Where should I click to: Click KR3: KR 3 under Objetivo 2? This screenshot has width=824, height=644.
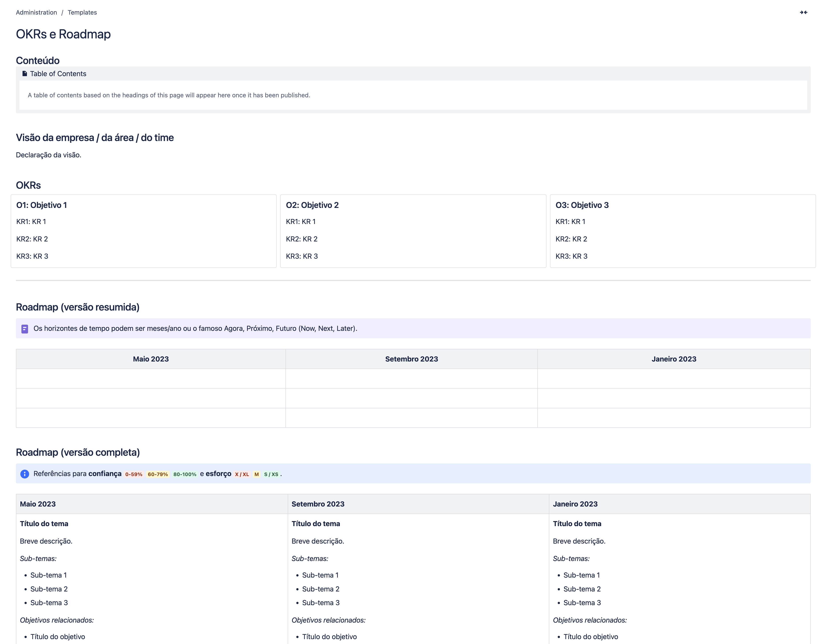click(302, 256)
